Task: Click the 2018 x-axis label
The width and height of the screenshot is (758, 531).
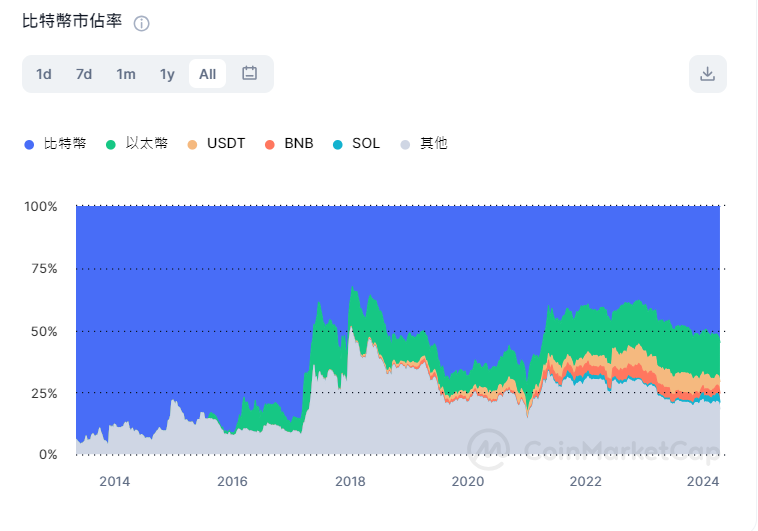Action: [x=350, y=482]
